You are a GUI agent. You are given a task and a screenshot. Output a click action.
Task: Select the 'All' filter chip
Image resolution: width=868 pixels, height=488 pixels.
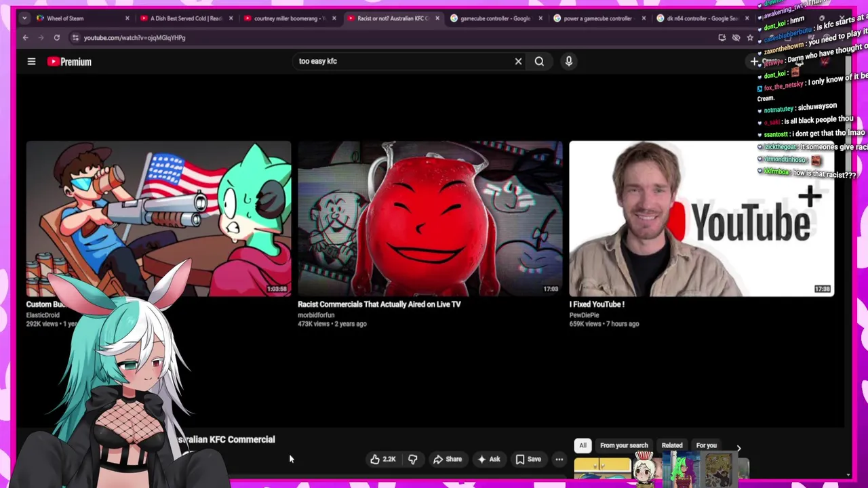click(583, 445)
